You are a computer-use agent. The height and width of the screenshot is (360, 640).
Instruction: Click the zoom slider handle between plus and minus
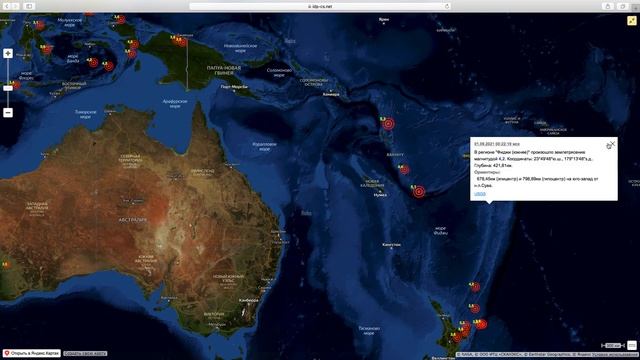(8, 88)
